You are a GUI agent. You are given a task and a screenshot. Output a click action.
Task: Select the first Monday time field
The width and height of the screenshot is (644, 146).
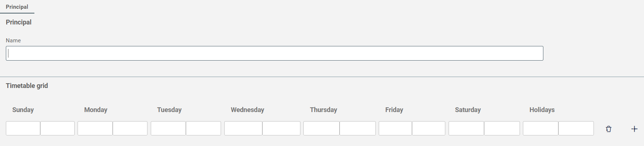(95, 128)
